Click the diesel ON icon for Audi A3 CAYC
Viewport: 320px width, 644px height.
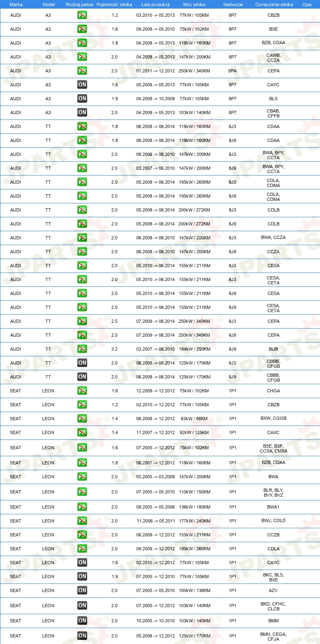click(82, 85)
